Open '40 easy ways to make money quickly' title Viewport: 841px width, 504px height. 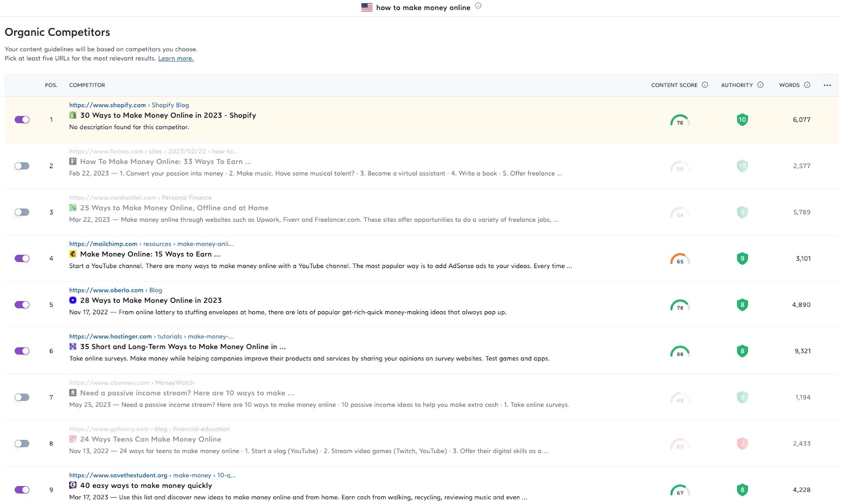[146, 486]
